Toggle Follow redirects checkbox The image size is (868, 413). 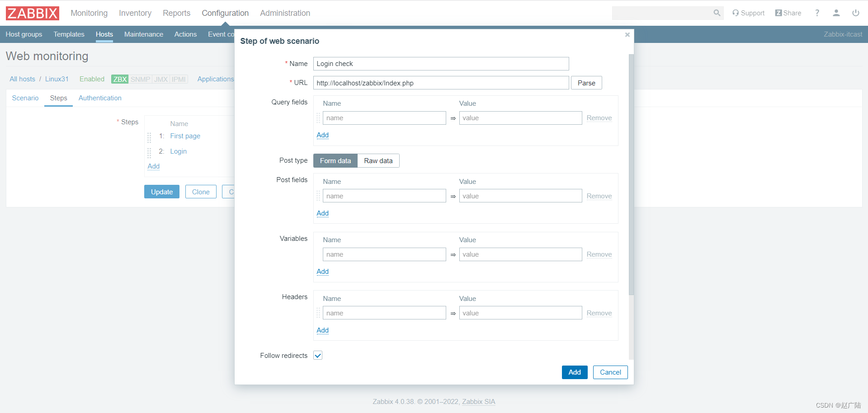[x=318, y=356]
